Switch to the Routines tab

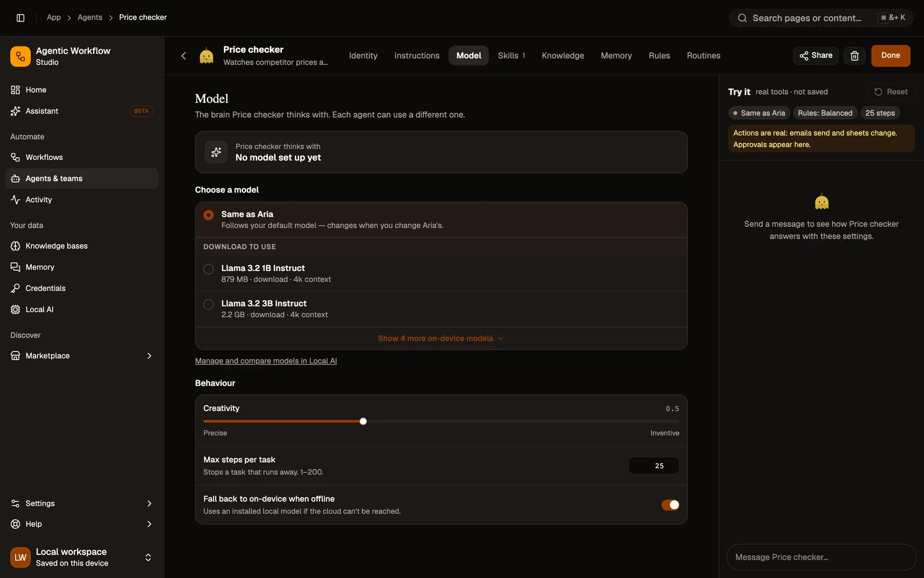coord(703,55)
